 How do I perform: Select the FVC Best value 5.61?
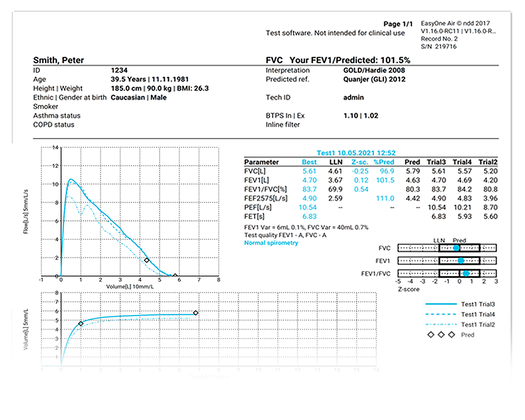point(309,171)
